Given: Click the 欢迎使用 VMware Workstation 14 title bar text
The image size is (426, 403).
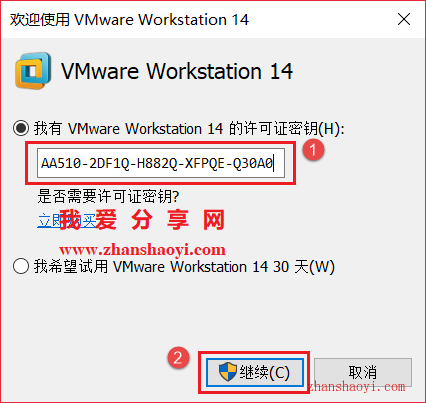Looking at the screenshot, I should pos(129,19).
